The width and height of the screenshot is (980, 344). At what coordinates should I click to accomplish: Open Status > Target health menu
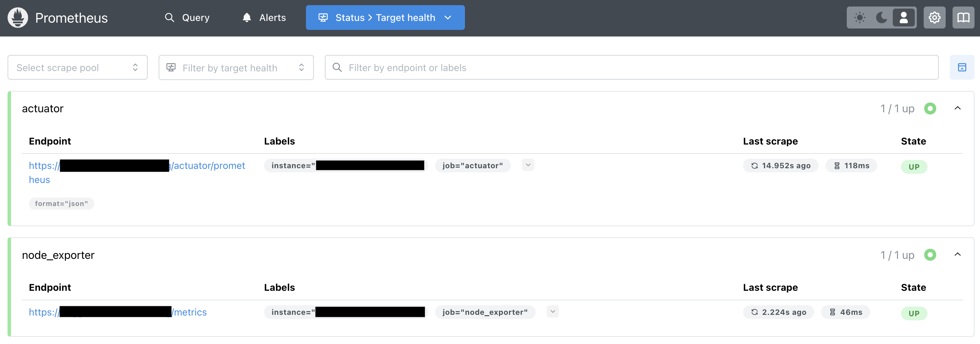(x=385, y=18)
